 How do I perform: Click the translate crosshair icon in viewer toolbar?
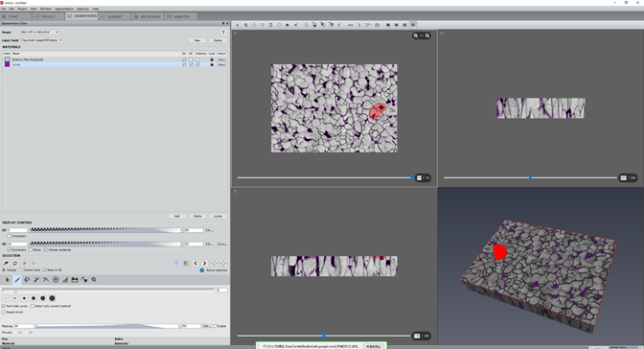click(x=254, y=25)
